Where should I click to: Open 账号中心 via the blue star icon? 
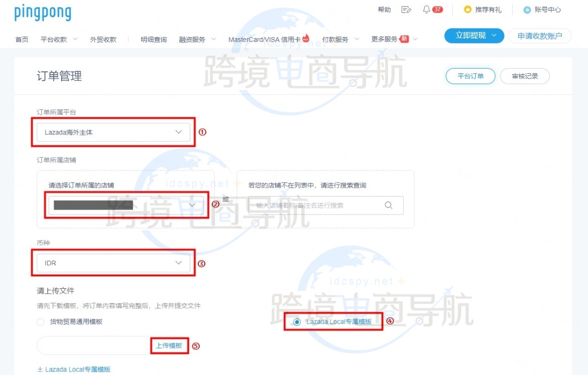[527, 9]
